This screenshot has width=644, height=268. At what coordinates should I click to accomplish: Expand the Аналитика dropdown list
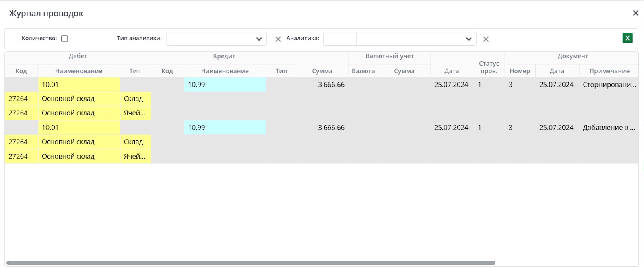pos(468,39)
